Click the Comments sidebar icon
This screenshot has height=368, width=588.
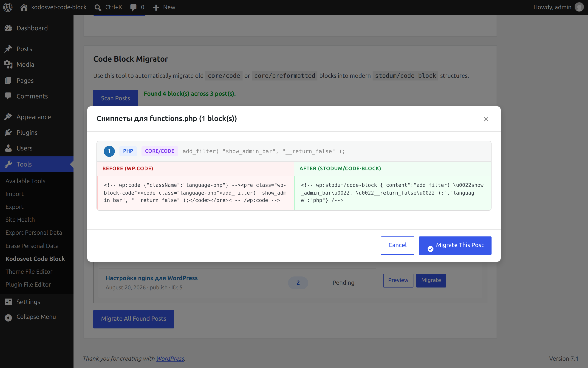pyautogui.click(x=8, y=96)
